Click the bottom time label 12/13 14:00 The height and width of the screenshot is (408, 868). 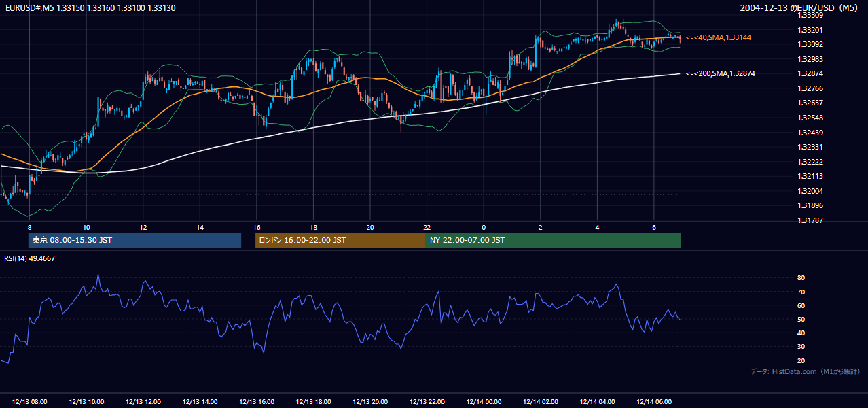(x=200, y=402)
